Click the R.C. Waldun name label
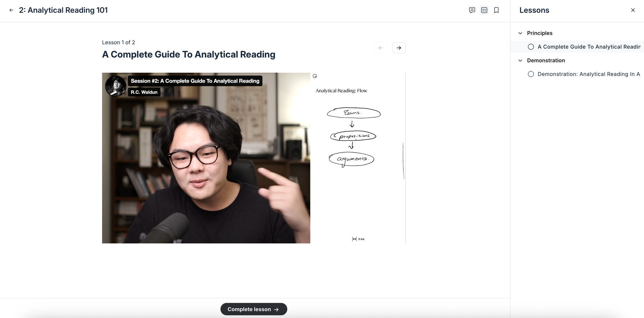644x318 pixels. click(x=144, y=92)
